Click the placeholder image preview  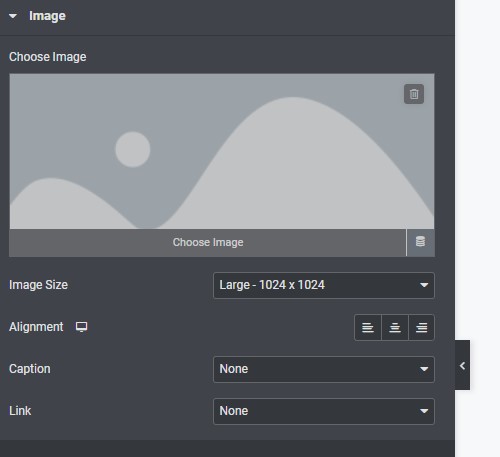pyautogui.click(x=222, y=151)
